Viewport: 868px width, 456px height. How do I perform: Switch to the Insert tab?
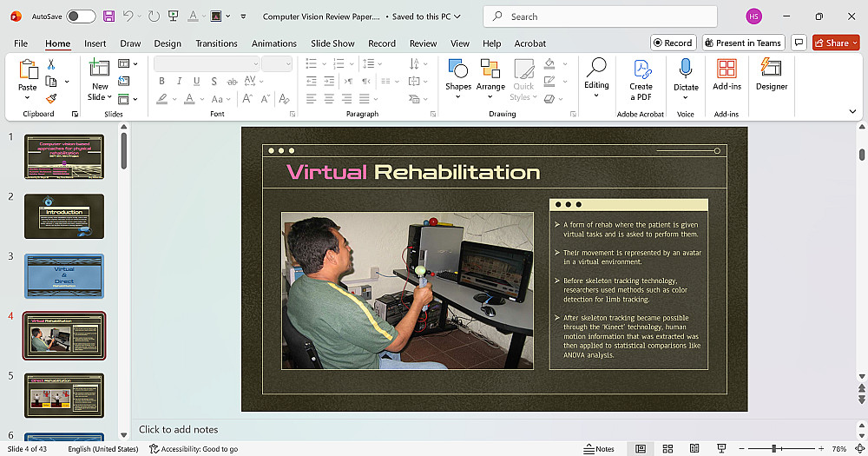[95, 43]
